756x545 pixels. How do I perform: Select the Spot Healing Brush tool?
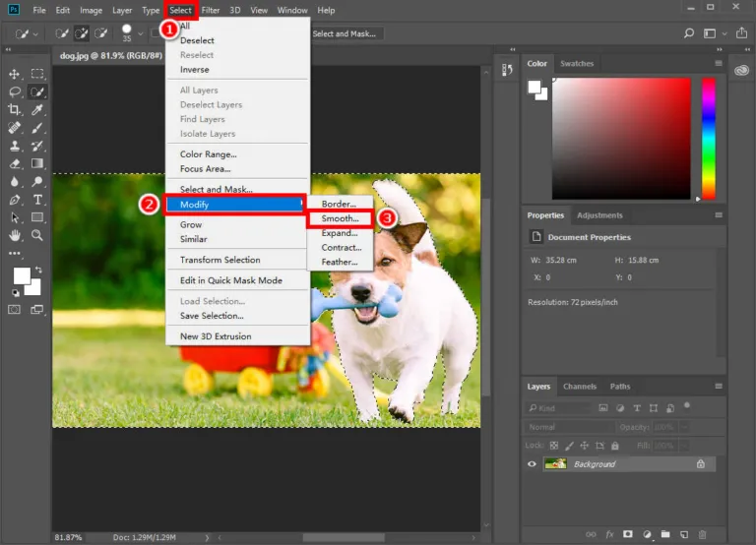(15, 128)
